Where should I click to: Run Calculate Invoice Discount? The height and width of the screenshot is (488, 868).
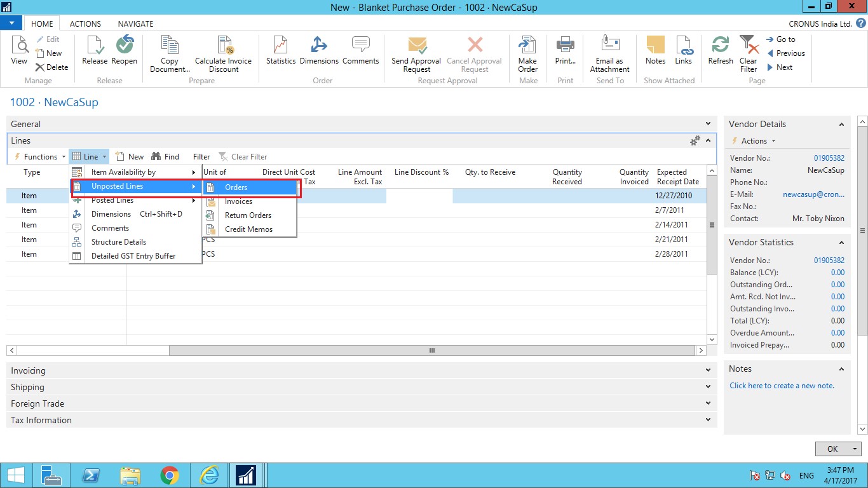pyautogui.click(x=224, y=54)
